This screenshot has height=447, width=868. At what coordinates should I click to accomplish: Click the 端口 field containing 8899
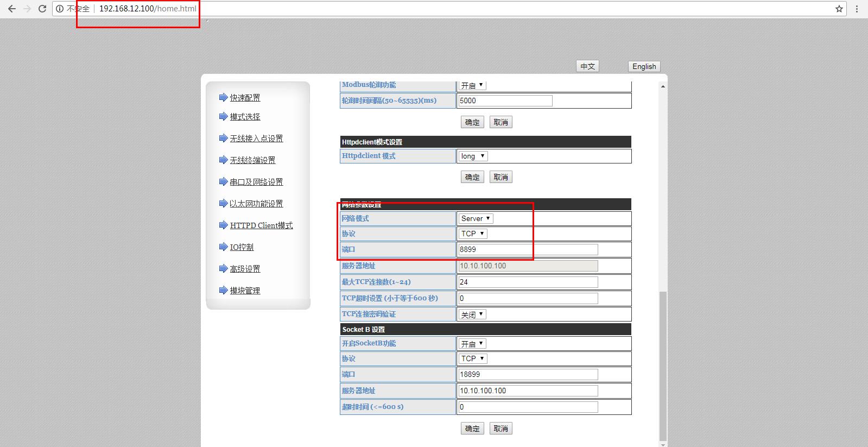pos(528,249)
